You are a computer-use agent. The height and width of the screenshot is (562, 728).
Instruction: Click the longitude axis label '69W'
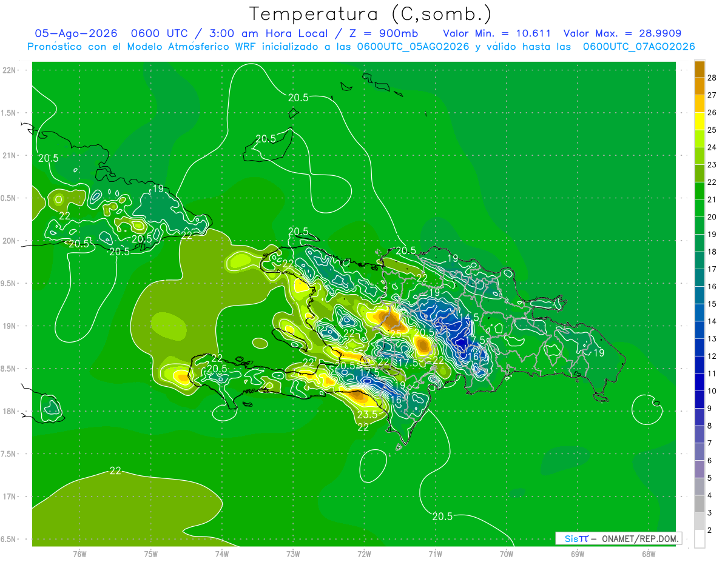point(578,554)
